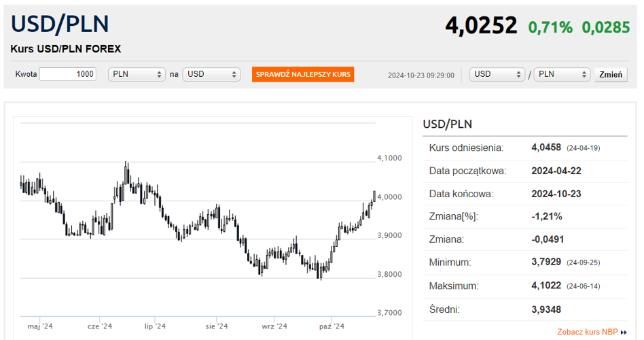Click the 4,1000 price level label
644x340 pixels.
tap(389, 158)
